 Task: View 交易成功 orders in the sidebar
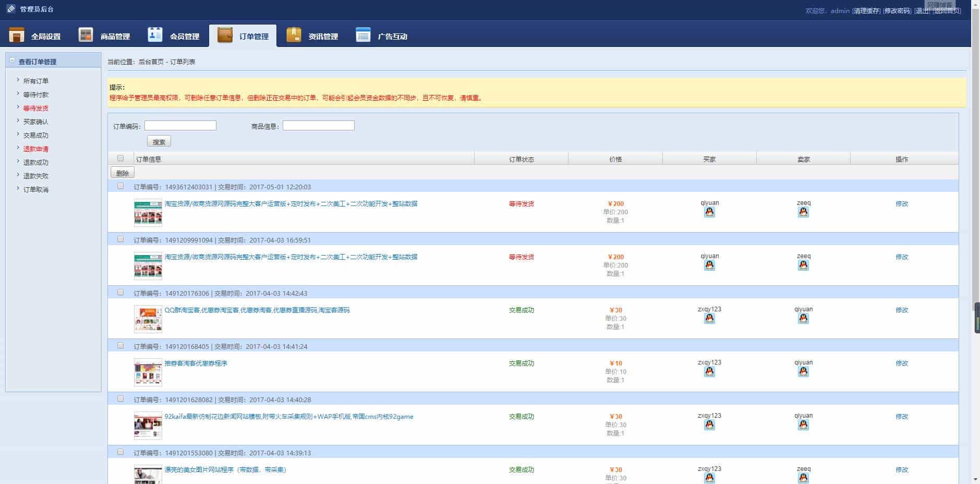pyautogui.click(x=35, y=135)
